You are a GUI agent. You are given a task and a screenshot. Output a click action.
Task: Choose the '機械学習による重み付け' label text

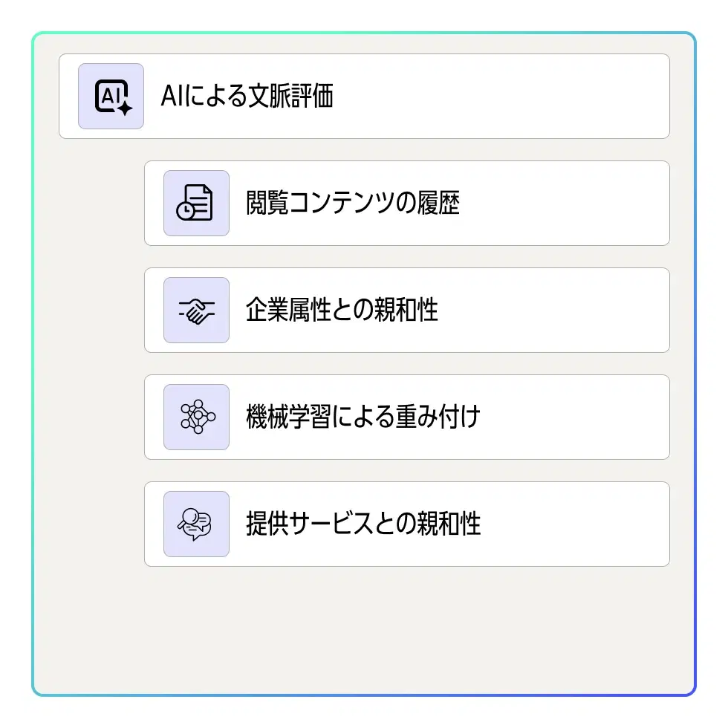click(363, 417)
